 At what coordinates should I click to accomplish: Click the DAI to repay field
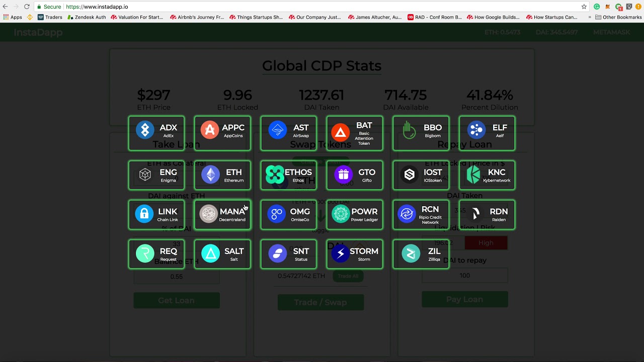(465, 276)
